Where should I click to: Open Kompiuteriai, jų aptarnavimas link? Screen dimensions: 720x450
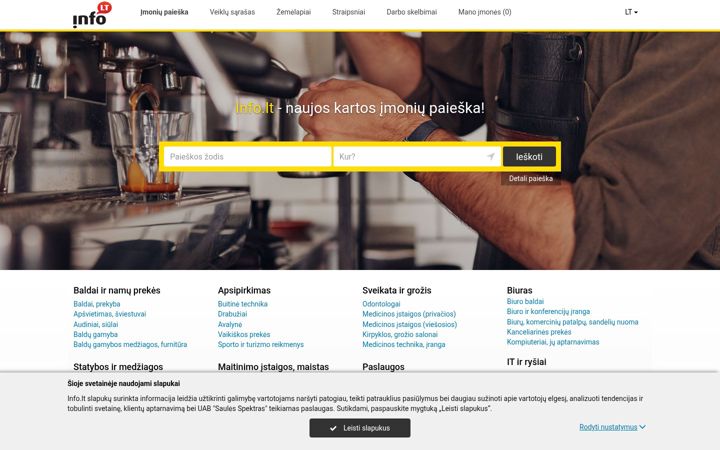click(553, 342)
